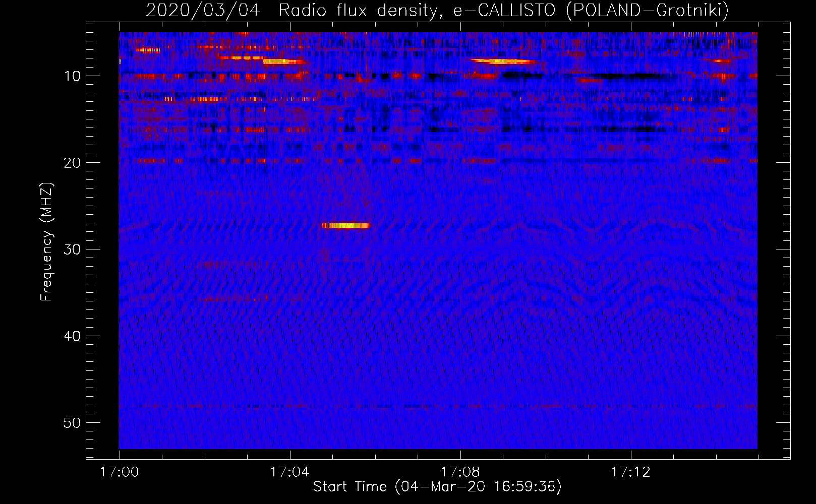The width and height of the screenshot is (816, 504).
Task: Click the plot title mentioning e-CALLISTO POLAND-Grotniki
Action: [x=437, y=10]
